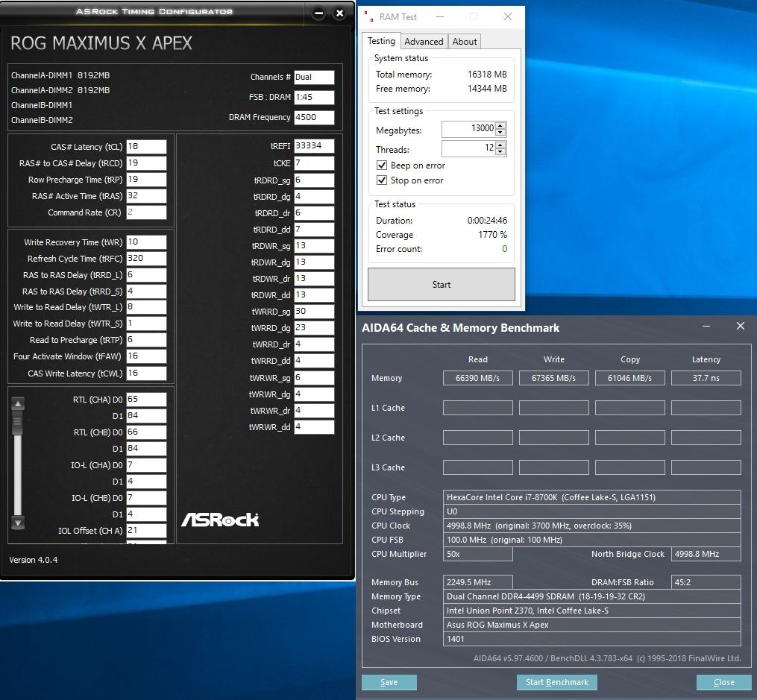Click the Memory Write result 67365 MB/s
757x700 pixels.
(553, 378)
